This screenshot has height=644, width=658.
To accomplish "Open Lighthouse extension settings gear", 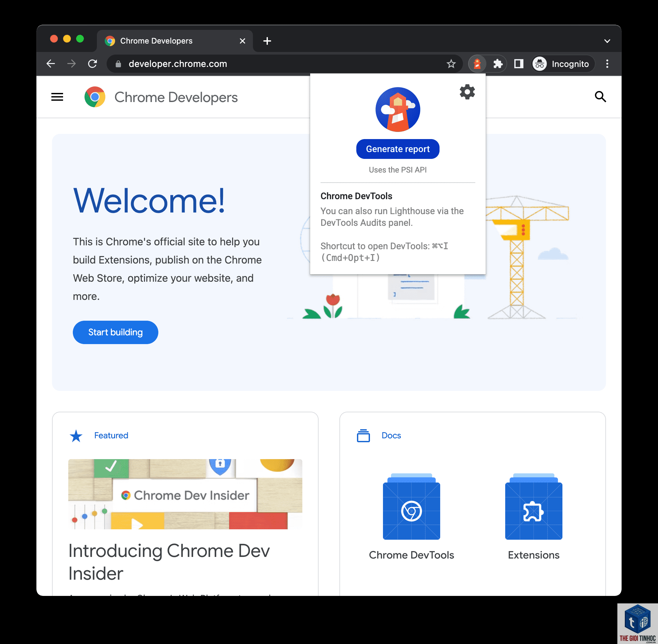I will pyautogui.click(x=467, y=92).
